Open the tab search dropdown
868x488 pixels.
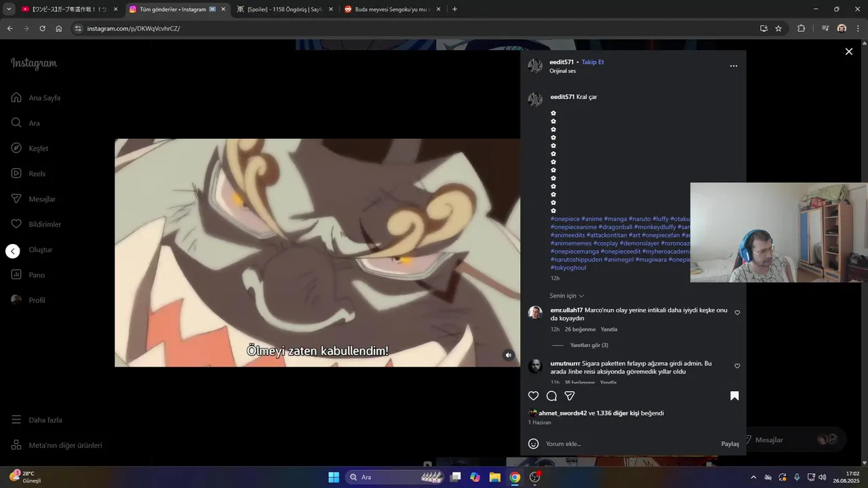[x=7, y=9]
